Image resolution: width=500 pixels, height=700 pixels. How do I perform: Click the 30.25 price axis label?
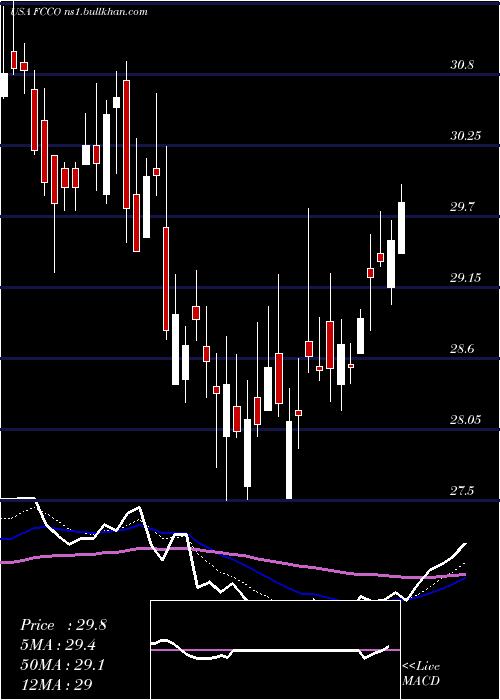(x=466, y=136)
